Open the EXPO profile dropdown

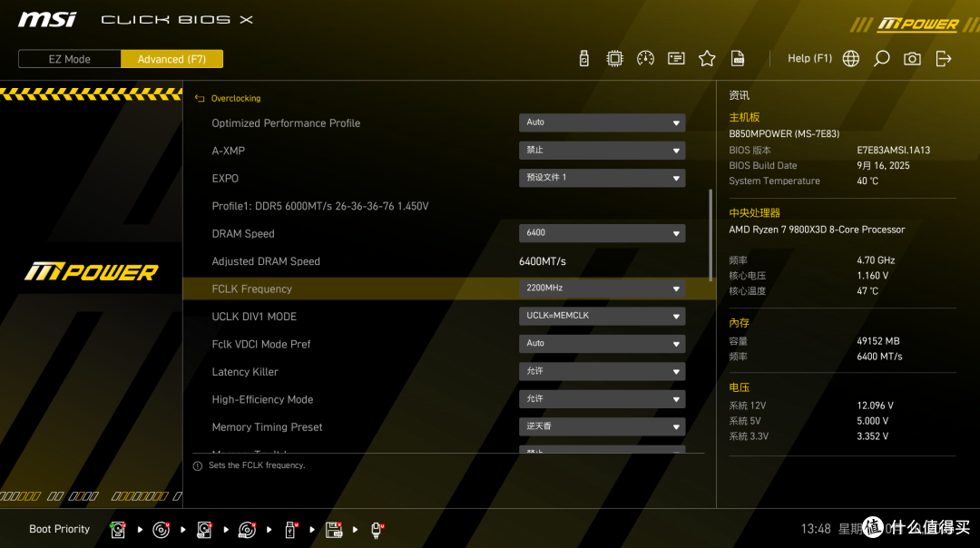tap(602, 178)
